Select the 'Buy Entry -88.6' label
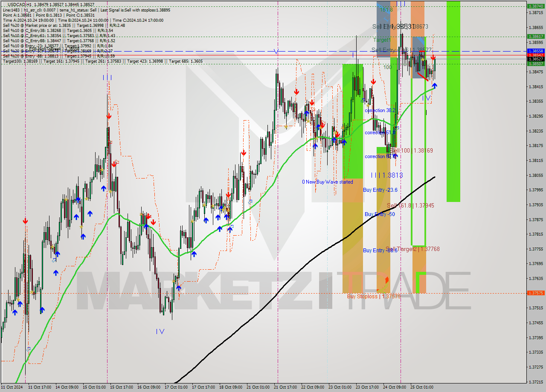 tap(380, 251)
